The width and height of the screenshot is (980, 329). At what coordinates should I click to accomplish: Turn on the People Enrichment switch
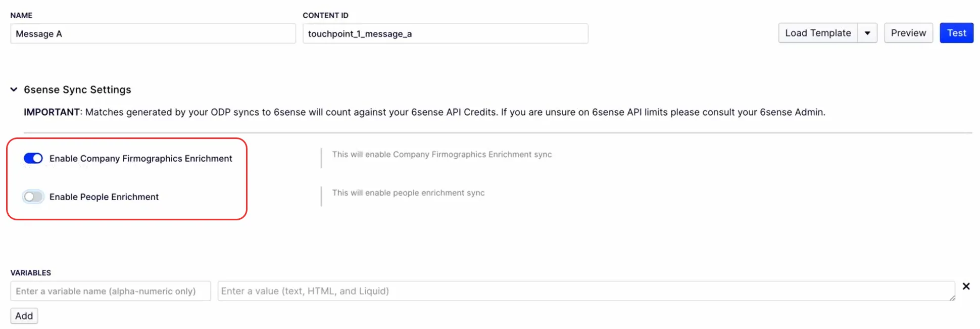[x=33, y=197]
